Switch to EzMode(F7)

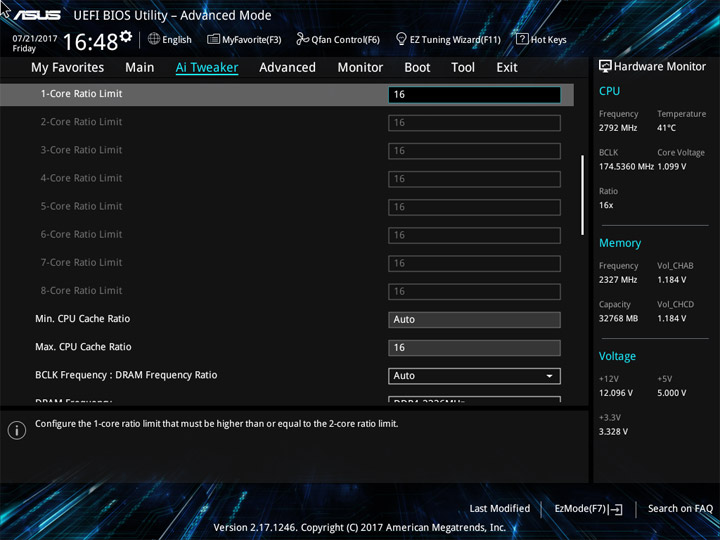(x=589, y=509)
